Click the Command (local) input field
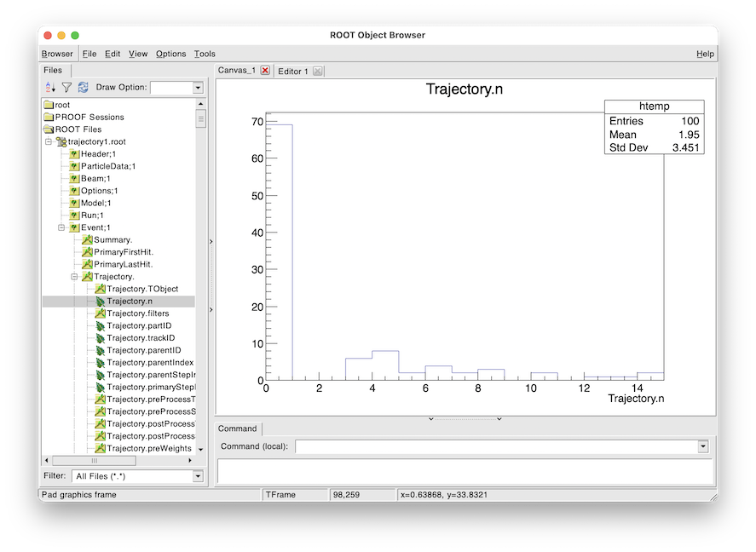 coord(497,446)
